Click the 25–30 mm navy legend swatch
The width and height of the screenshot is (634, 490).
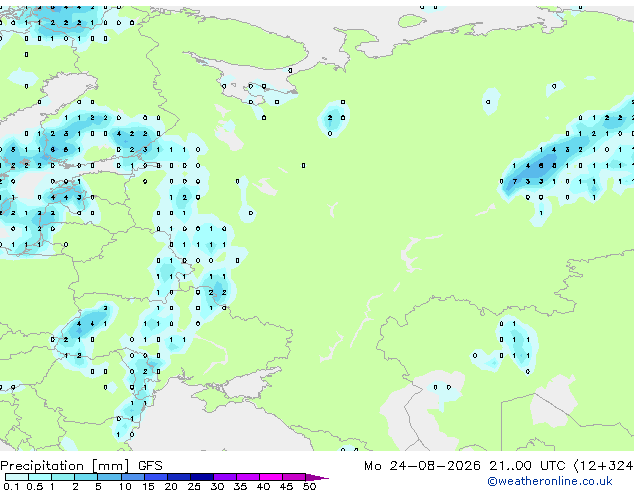[202, 477]
